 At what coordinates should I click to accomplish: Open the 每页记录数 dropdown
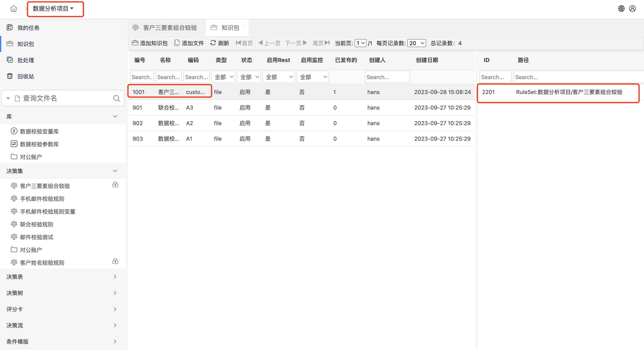click(416, 43)
